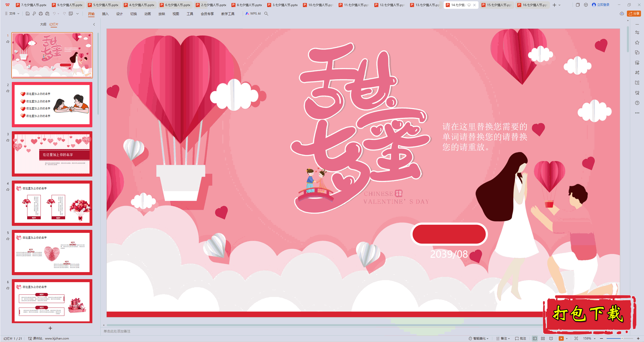Toggle star marker beside slide 5
644x342 pixels.
[x=8, y=239]
